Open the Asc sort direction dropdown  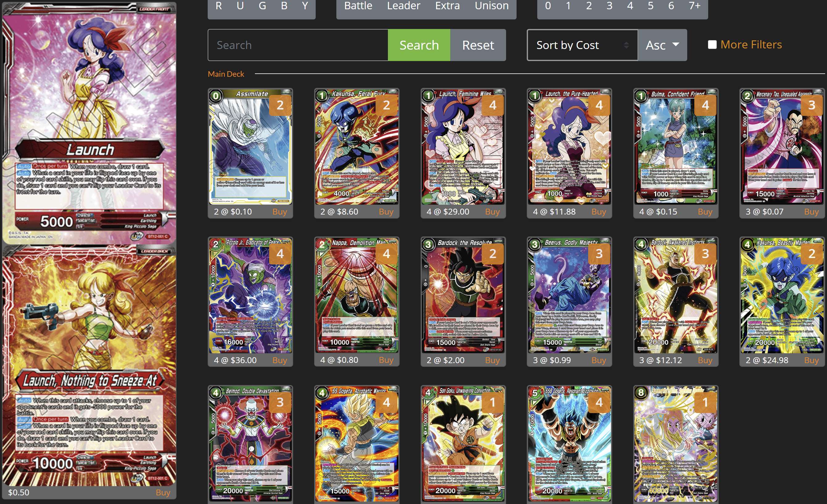pos(662,45)
